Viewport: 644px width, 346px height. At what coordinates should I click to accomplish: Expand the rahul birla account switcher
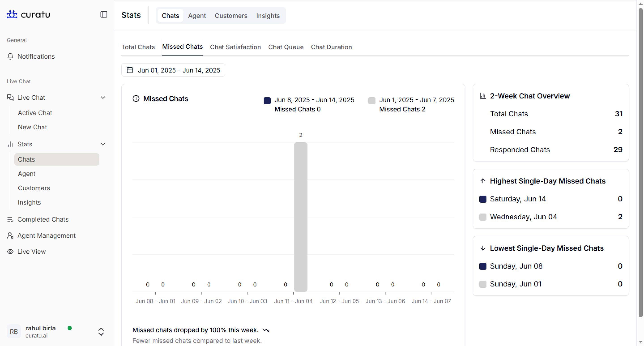[x=101, y=331]
